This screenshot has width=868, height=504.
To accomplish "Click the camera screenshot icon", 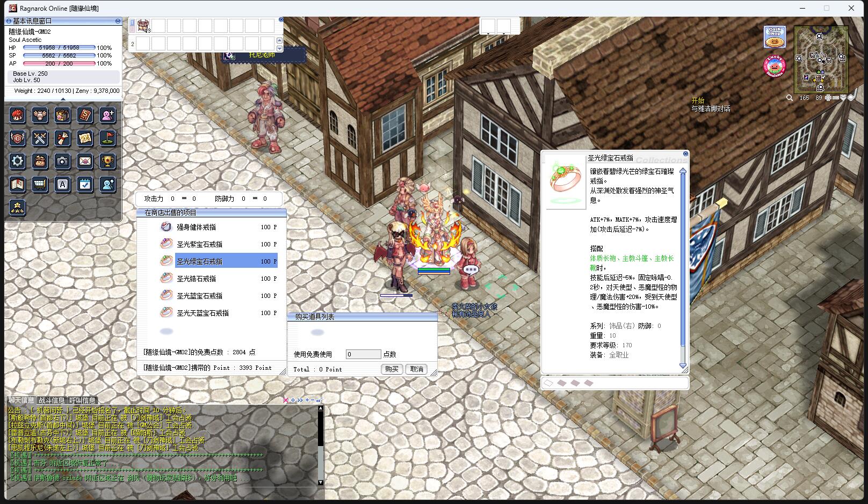I will [x=62, y=161].
